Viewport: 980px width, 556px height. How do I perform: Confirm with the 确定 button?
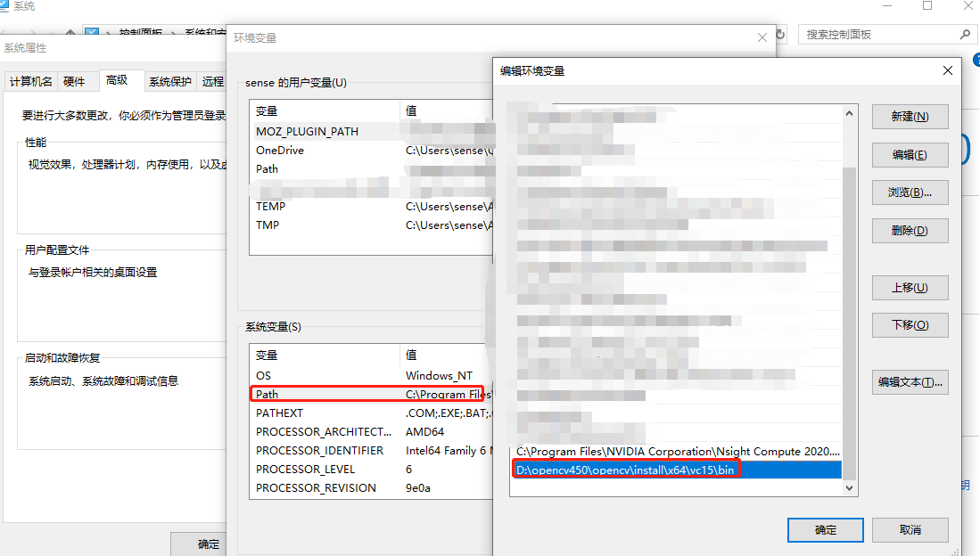(x=825, y=530)
